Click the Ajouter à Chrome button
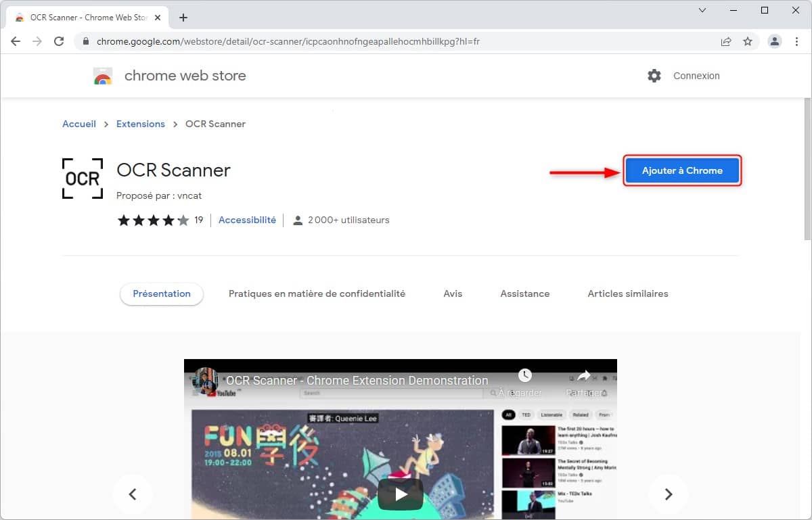 click(x=682, y=170)
